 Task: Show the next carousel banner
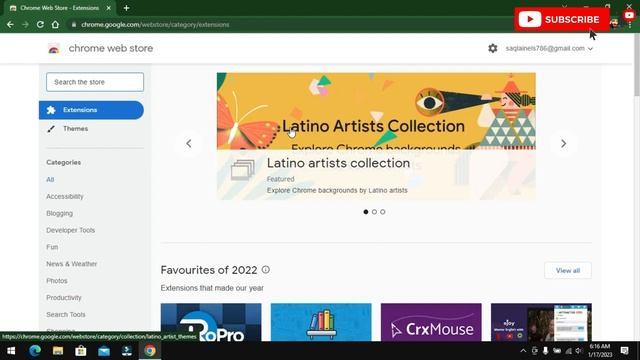(x=563, y=144)
